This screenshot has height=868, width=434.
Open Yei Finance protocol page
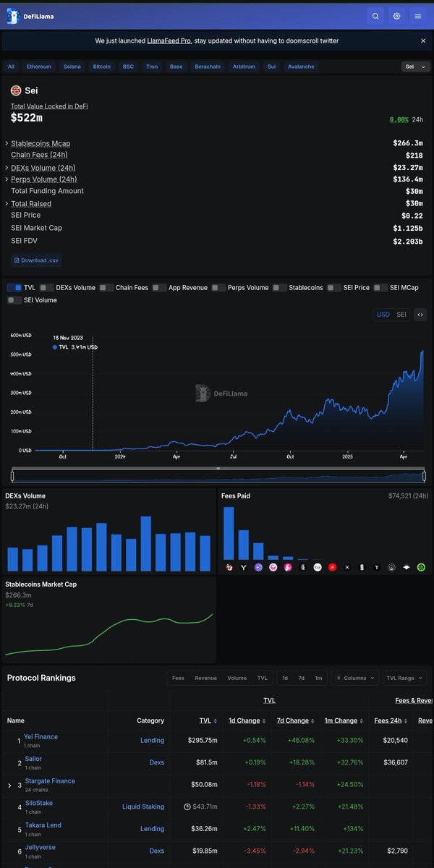coord(41,736)
